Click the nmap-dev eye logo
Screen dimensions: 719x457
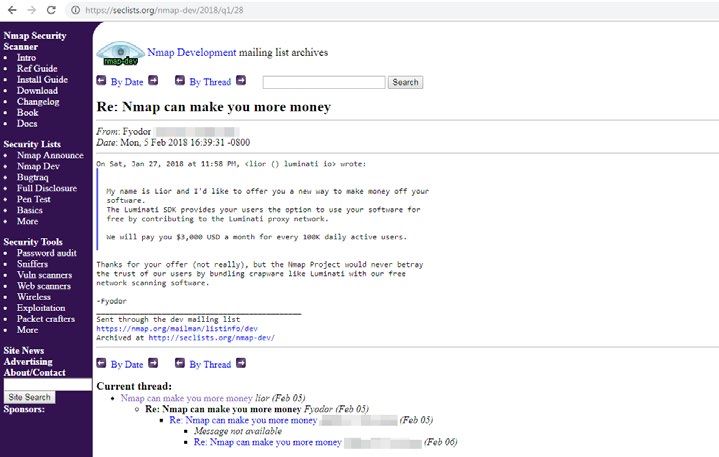tap(120, 53)
